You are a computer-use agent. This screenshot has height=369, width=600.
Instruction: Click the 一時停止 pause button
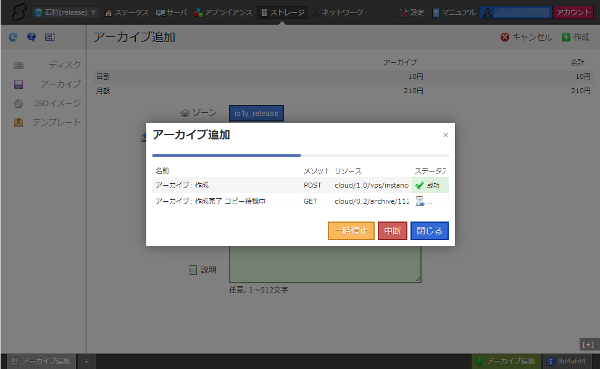coord(351,231)
